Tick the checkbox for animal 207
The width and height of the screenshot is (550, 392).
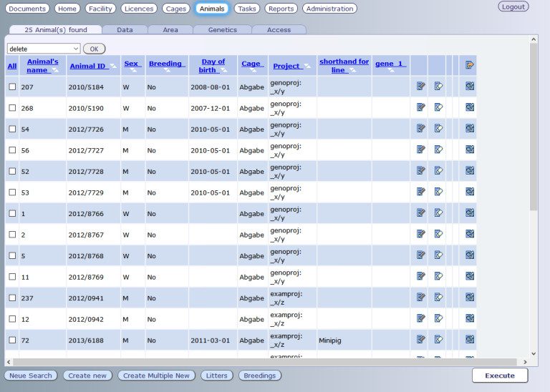tap(12, 87)
